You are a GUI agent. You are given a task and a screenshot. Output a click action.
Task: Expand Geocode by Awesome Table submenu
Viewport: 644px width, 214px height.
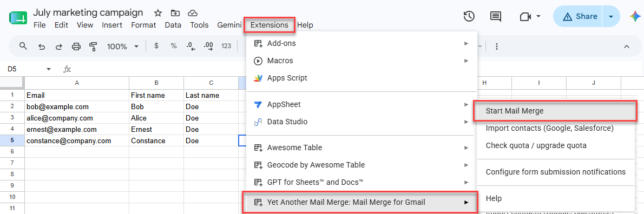[362, 165]
